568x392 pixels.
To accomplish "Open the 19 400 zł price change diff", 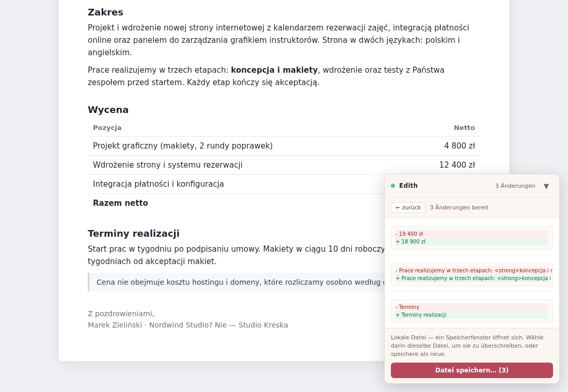I will [x=471, y=238].
